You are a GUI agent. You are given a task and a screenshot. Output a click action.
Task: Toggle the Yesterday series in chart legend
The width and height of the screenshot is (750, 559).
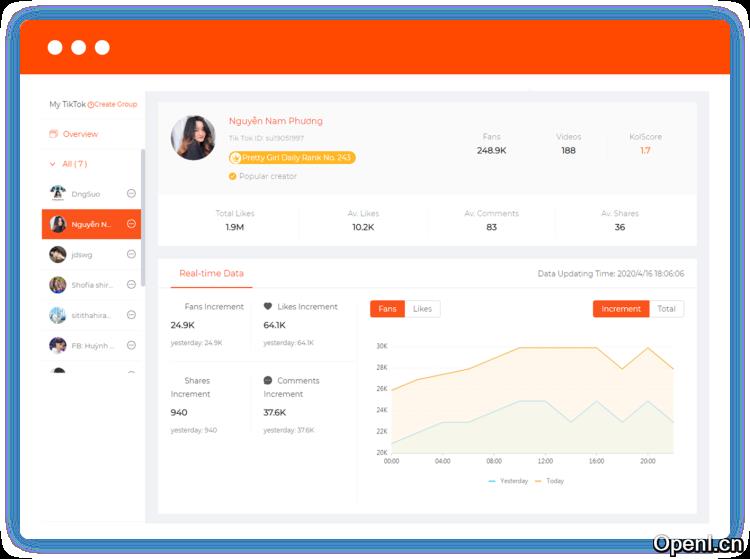click(508, 481)
